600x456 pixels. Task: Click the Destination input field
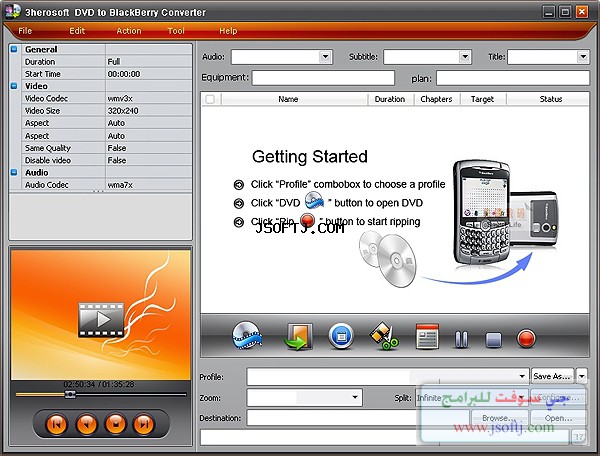tap(358, 418)
